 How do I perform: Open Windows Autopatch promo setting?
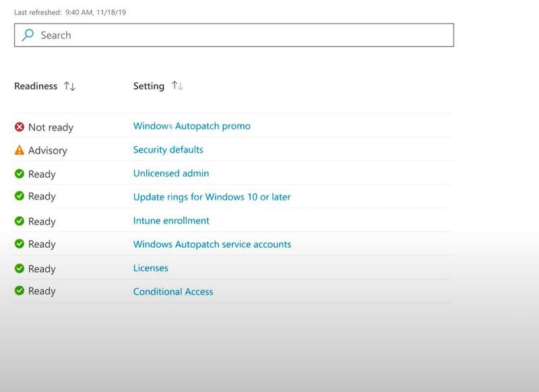pyautogui.click(x=192, y=126)
